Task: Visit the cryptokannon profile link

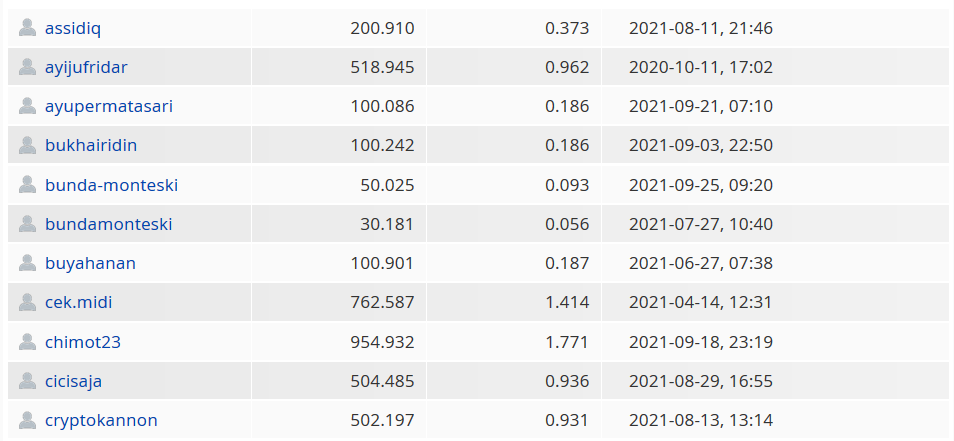Action: pyautogui.click(x=101, y=421)
